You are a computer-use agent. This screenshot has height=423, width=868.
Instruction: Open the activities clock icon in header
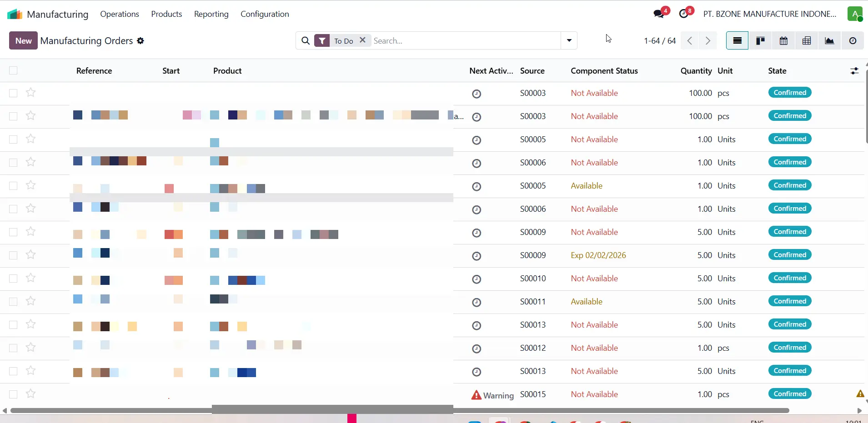pyautogui.click(x=683, y=14)
